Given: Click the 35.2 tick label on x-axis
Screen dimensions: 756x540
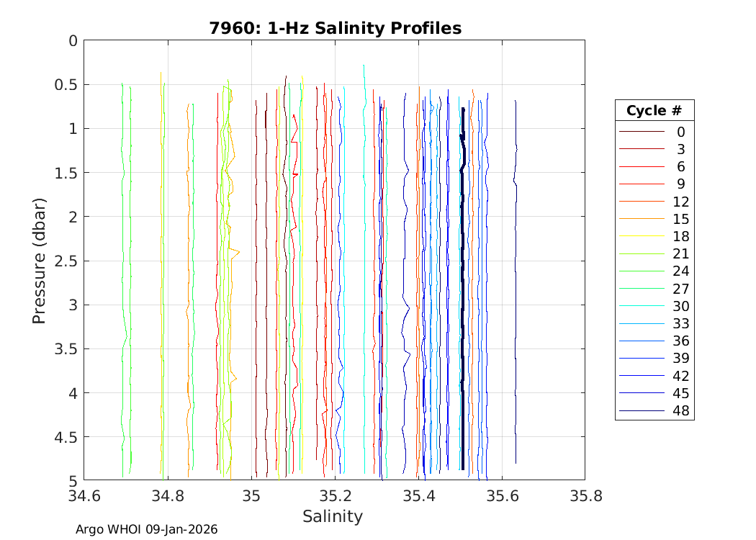Looking at the screenshot, I should (x=334, y=496).
